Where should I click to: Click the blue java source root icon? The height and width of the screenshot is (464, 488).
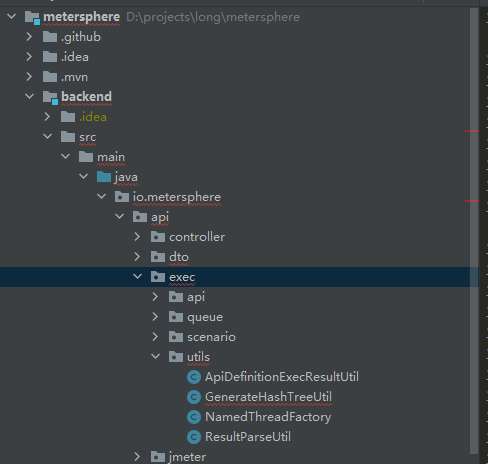click(104, 177)
